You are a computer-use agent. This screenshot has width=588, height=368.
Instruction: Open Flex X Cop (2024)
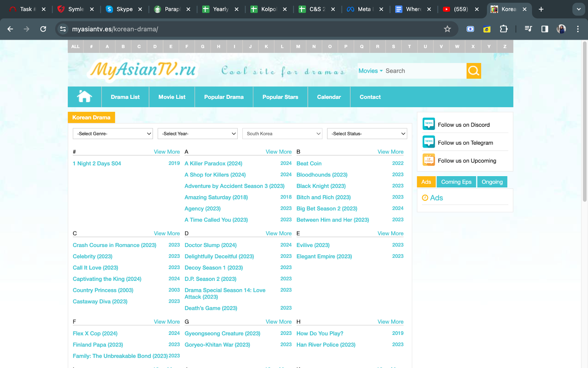[95, 333]
